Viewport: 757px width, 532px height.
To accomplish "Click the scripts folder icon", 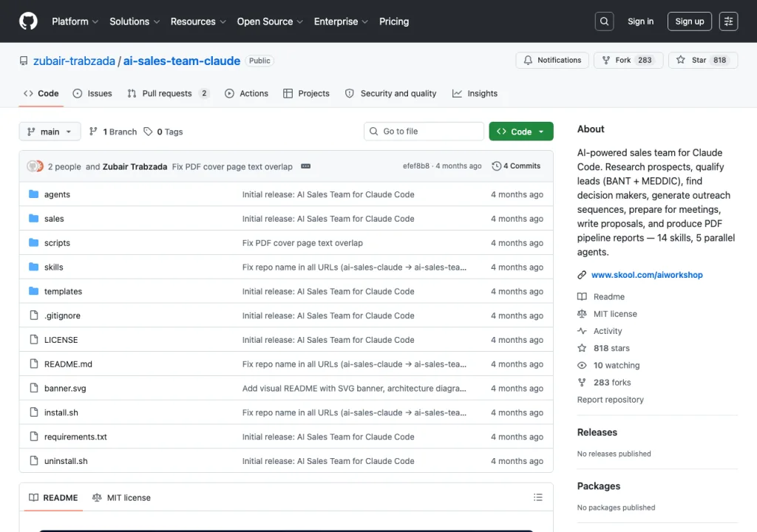I will coord(33,242).
